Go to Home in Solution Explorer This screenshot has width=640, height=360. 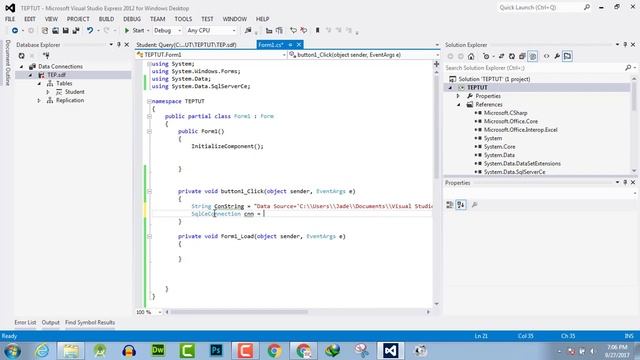point(471,56)
